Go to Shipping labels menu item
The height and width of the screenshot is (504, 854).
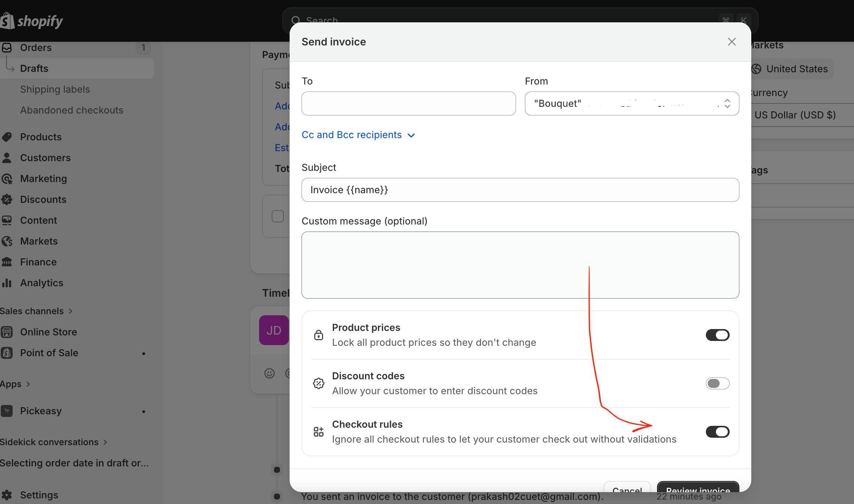pyautogui.click(x=55, y=89)
